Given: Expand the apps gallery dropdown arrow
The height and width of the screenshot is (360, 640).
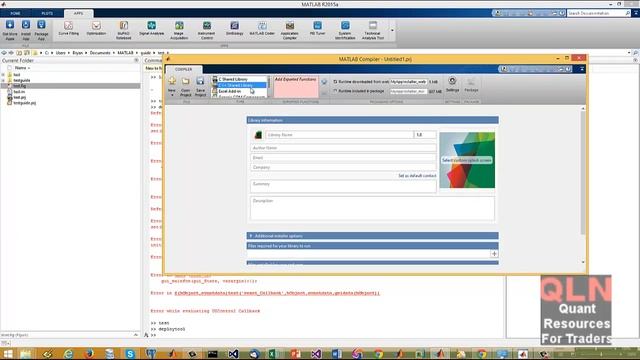Looking at the screenshot, I should (x=392, y=30).
